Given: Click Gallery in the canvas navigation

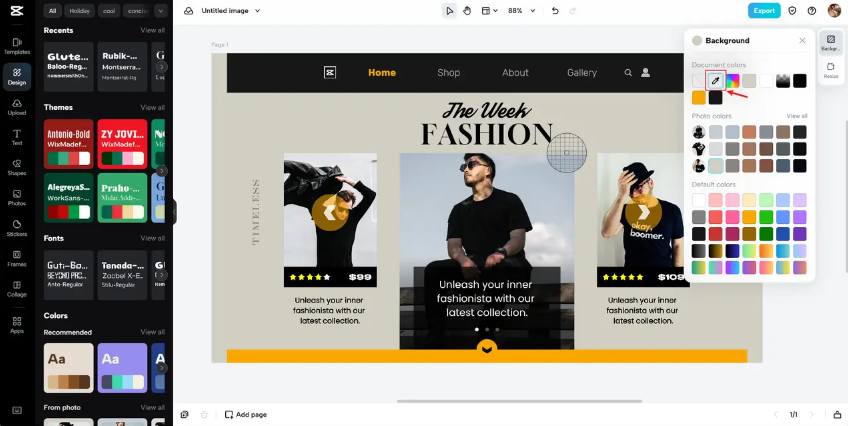Looking at the screenshot, I should [582, 72].
